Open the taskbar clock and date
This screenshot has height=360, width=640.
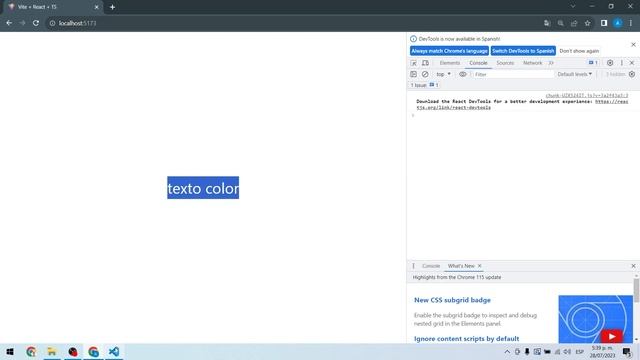tap(602, 352)
